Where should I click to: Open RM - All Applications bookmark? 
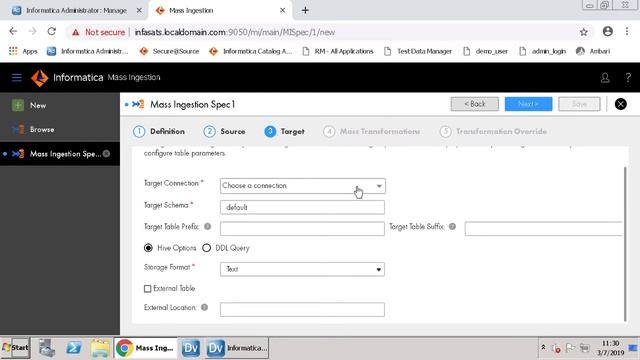click(338, 51)
